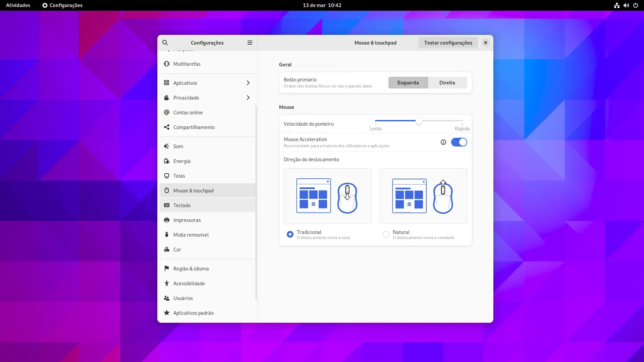Screen dimensions: 644x362
Task: Open the Acessibilidade panel
Action: (207, 283)
